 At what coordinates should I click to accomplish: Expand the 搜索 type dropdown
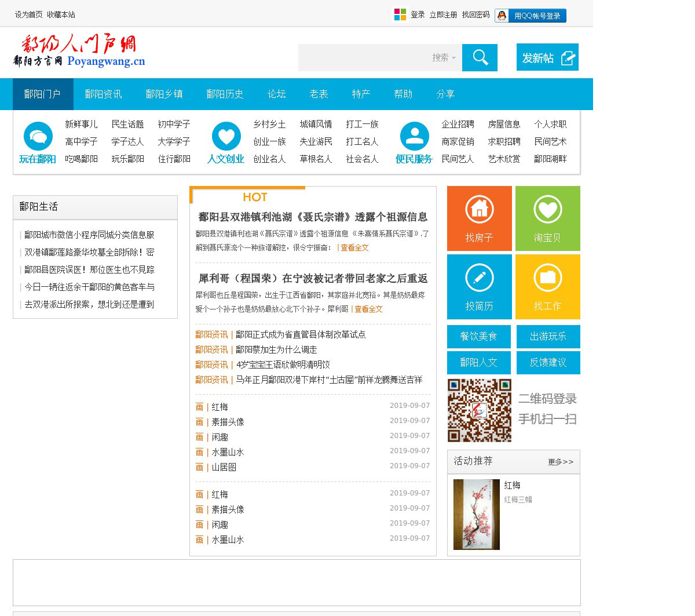tap(444, 57)
